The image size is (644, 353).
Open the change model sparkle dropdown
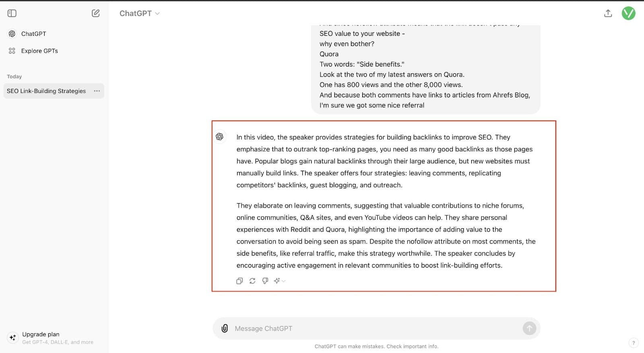coord(279,281)
